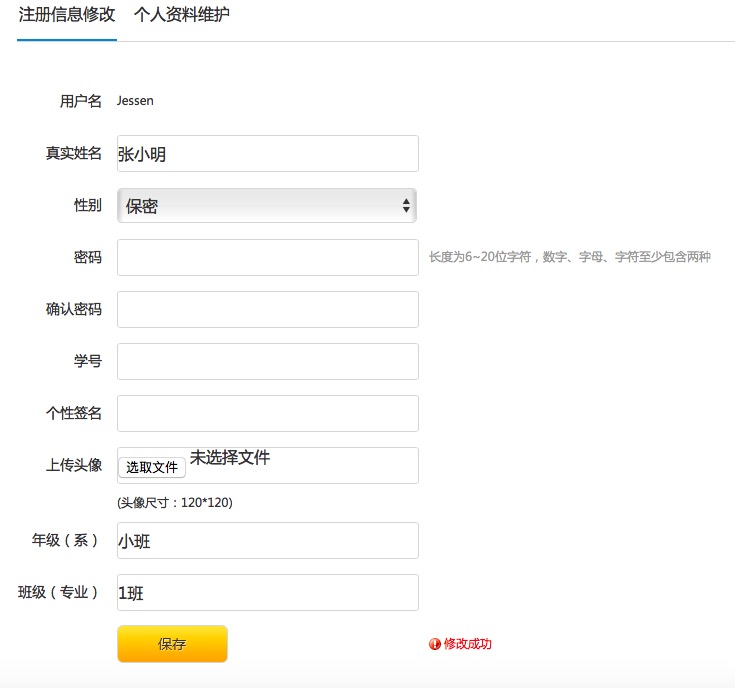Viewport: 735px width, 688px height.
Task: Click the 选取文件 button
Action: (152, 467)
